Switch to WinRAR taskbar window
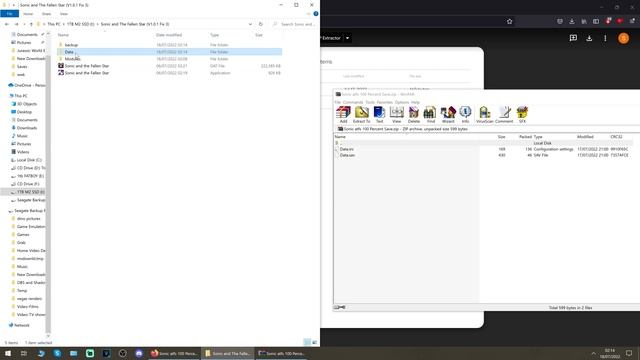Screen dimensions: 640x360 pyautogui.click(x=282, y=353)
